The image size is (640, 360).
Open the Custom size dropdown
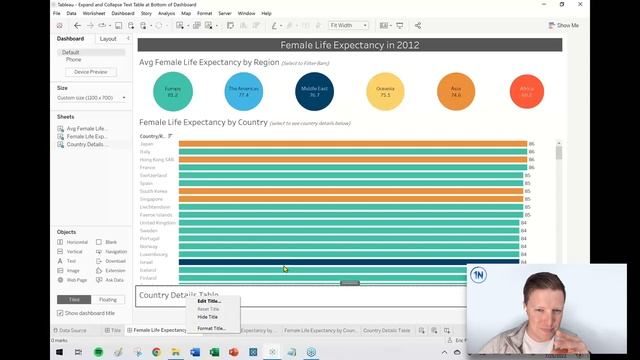pos(91,98)
